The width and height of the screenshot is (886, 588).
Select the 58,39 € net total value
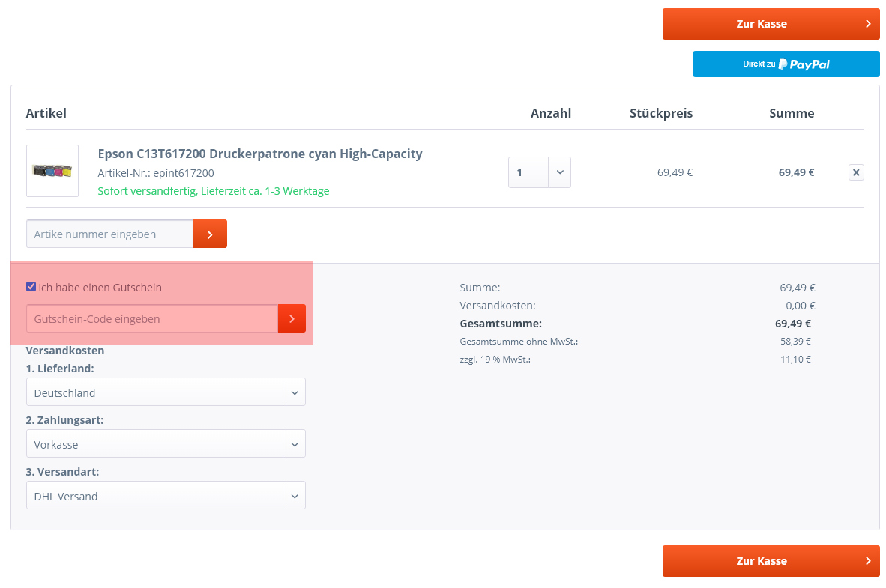(x=795, y=341)
